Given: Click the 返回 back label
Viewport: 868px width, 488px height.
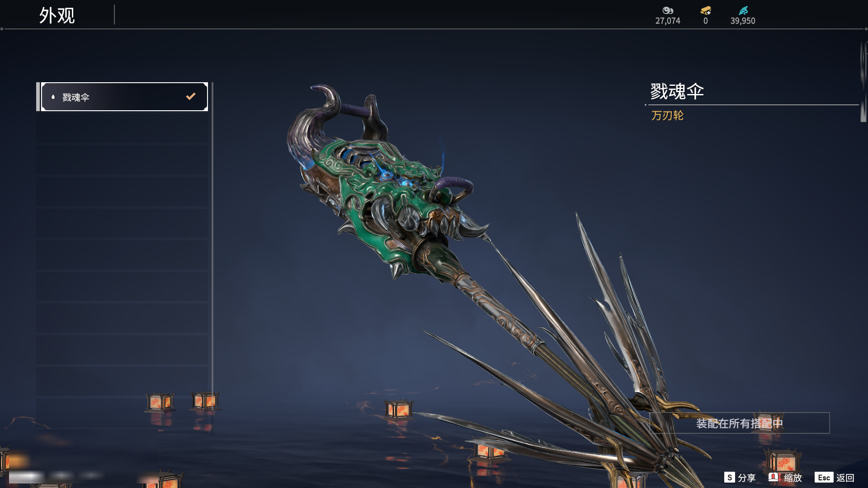Looking at the screenshot, I should 845,478.
